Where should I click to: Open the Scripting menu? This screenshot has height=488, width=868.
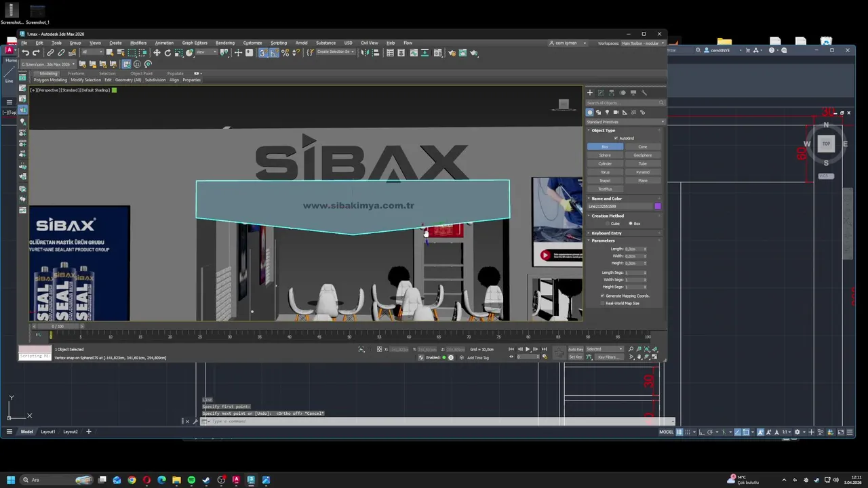[x=279, y=43]
